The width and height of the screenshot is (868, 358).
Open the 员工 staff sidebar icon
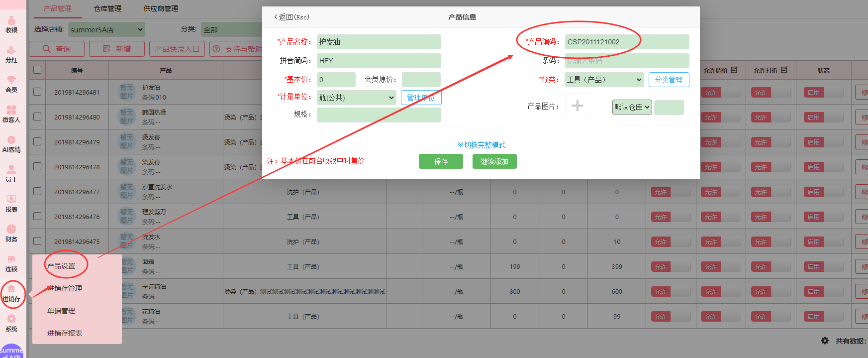[x=11, y=174]
